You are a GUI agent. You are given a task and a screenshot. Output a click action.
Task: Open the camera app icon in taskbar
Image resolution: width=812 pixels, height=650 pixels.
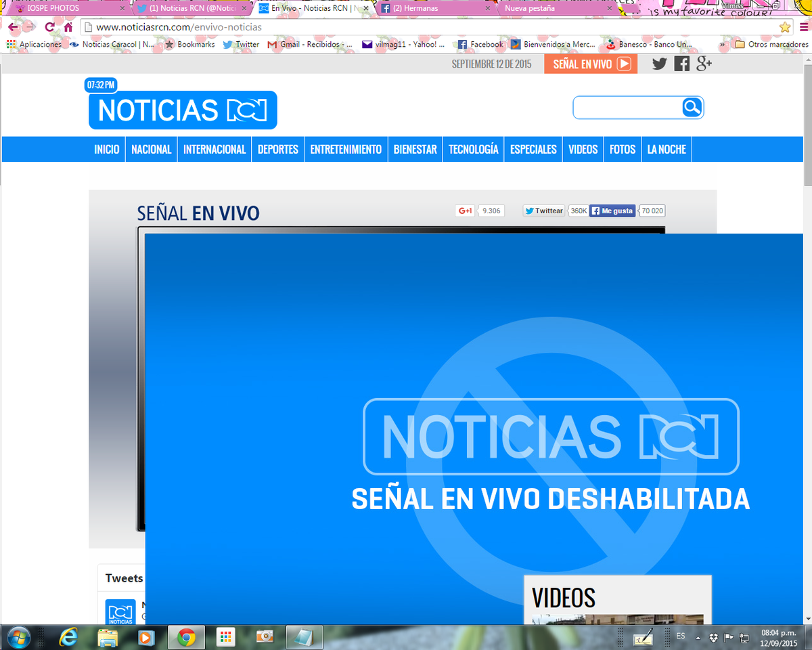point(265,637)
